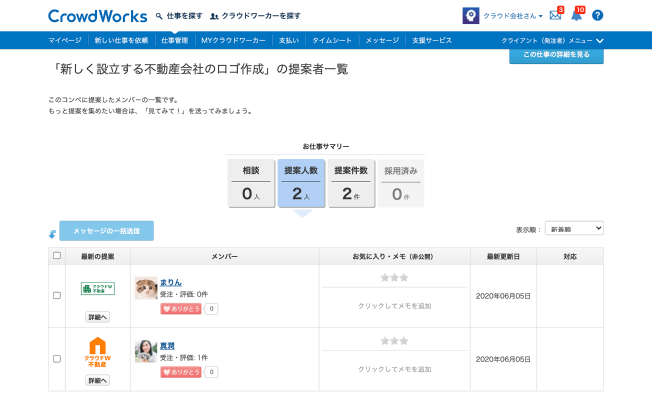Image resolution: width=652 pixels, height=400 pixels.
Task: Click memo field for まりん's proposal
Action: click(x=394, y=305)
